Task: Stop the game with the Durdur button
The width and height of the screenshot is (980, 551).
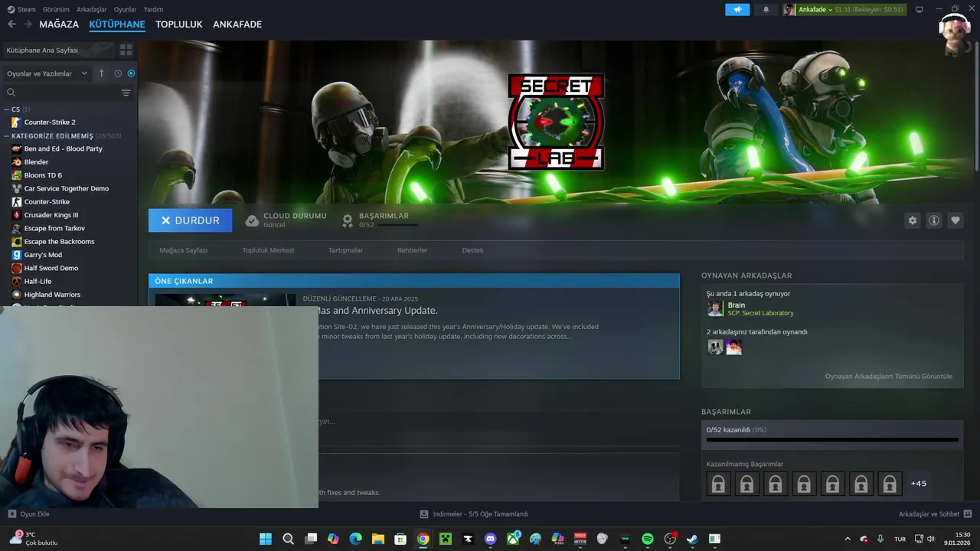Action: tap(190, 220)
